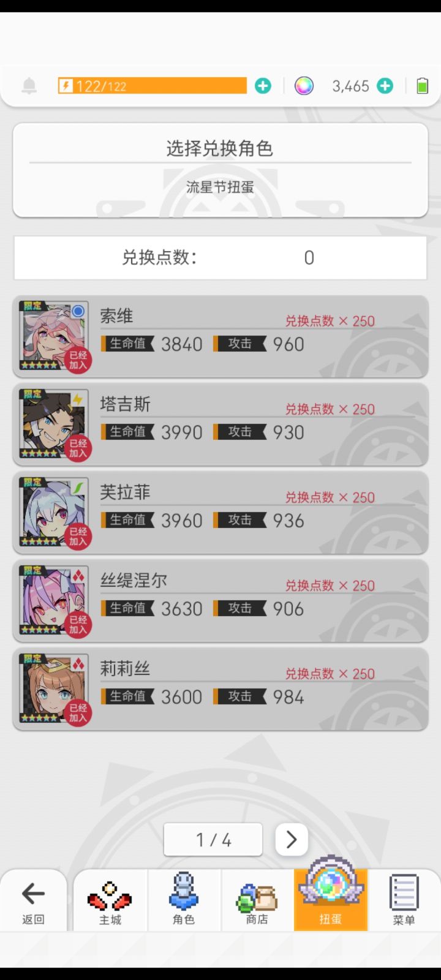This screenshot has height=980, width=441.
Task: Tap 芙拉菲 character portrait
Action: tap(54, 513)
